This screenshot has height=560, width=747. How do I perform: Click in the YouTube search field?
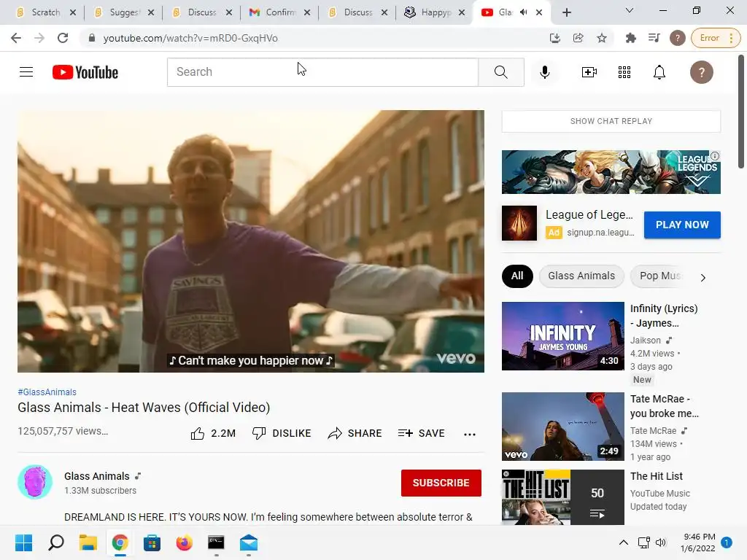click(x=322, y=72)
